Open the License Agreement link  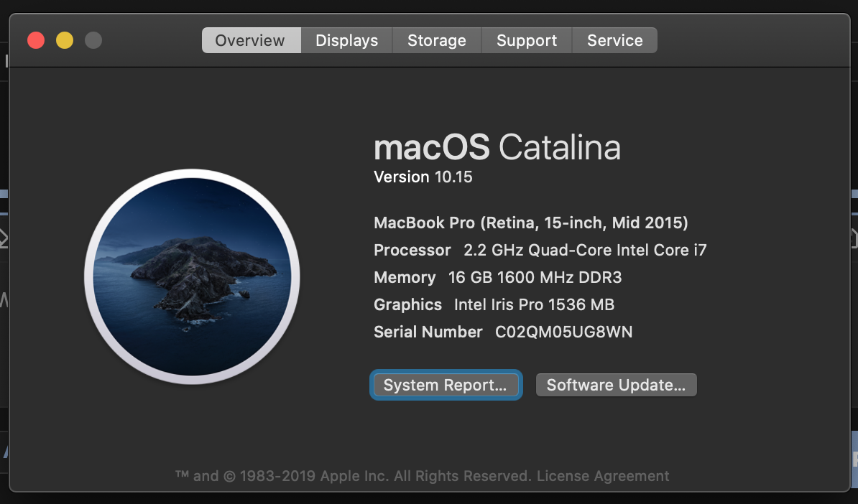603,476
